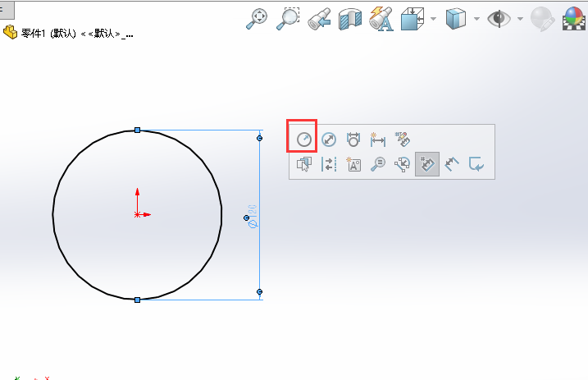Click the Zoom to Fit magnifier icon
Viewport: 588px width, 380px height.
(257, 19)
